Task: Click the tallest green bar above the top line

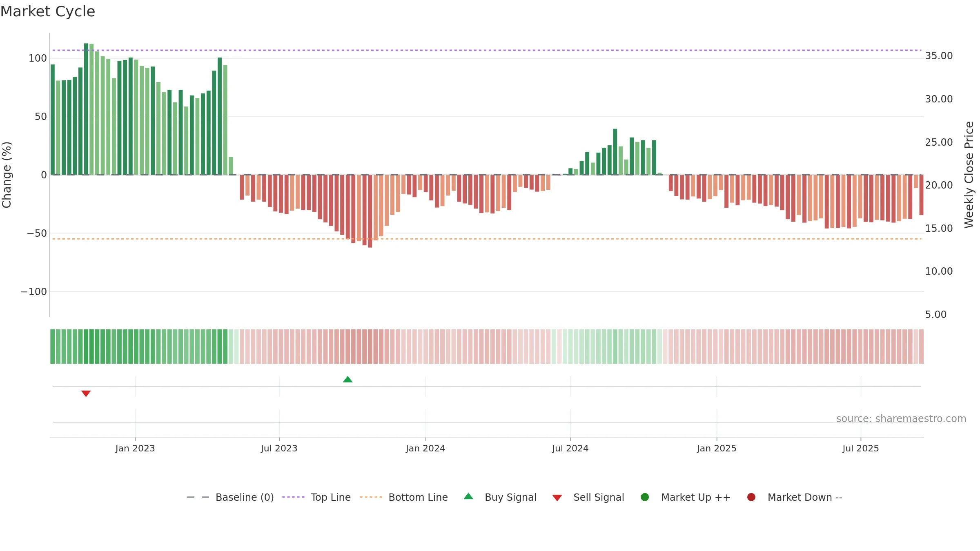Action: click(x=86, y=109)
